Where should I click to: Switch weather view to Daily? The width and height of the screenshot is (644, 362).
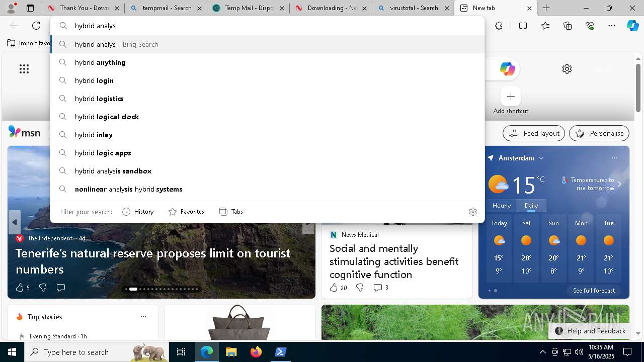[x=531, y=206]
